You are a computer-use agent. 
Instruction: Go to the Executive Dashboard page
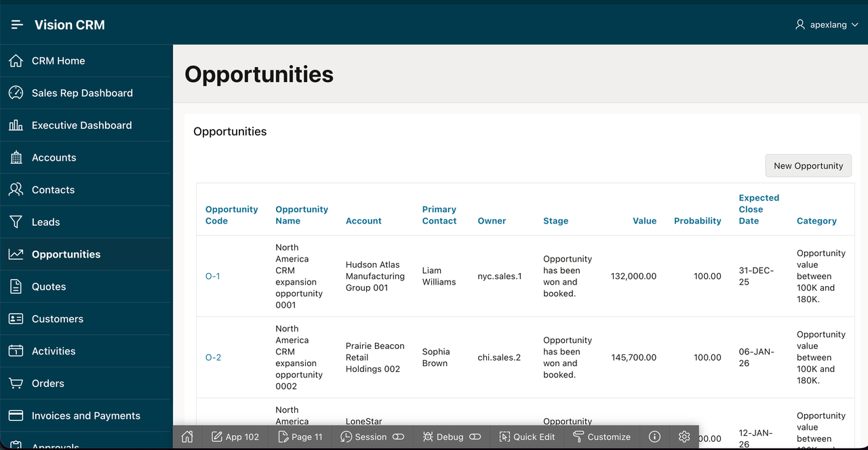point(86,125)
